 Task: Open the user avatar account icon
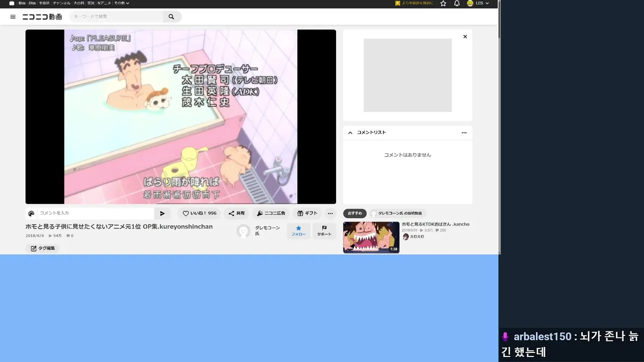pos(470,3)
